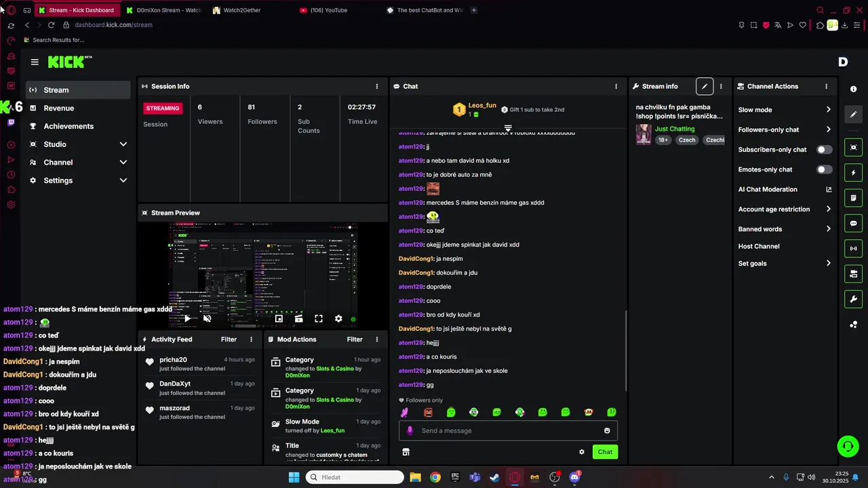Screen dimensions: 868x488
Task: Open Mod Actions options menu
Action: [x=377, y=340]
